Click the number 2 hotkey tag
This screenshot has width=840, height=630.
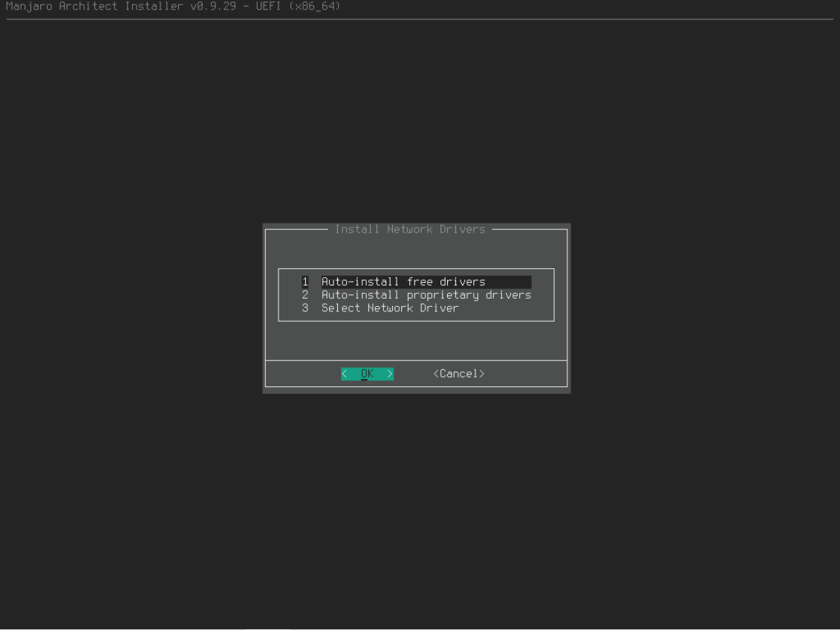305,295
